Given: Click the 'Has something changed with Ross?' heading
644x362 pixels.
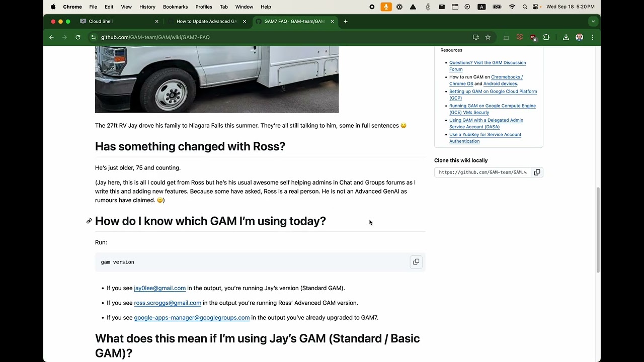Looking at the screenshot, I should click(x=190, y=146).
